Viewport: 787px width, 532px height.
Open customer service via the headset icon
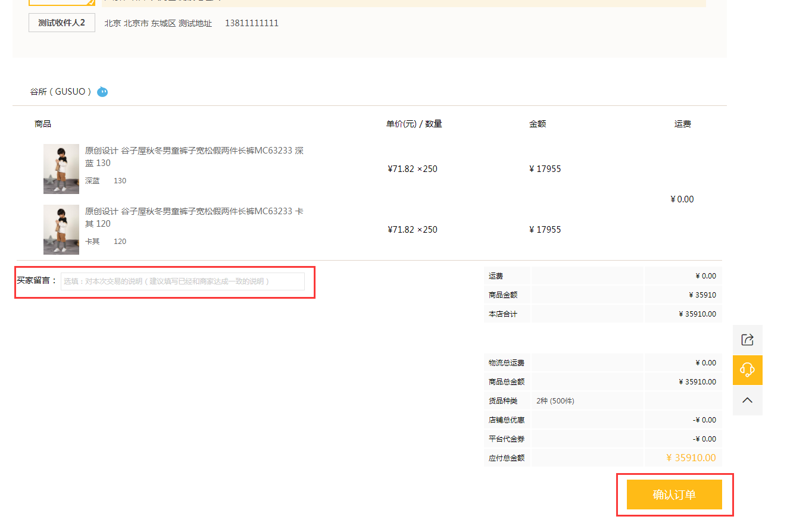pos(747,370)
